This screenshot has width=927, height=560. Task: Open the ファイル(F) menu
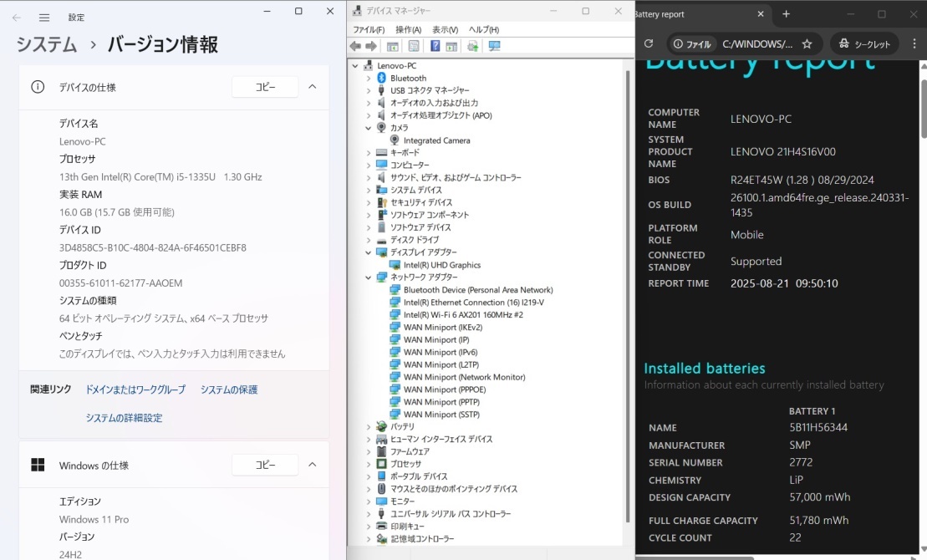click(369, 29)
